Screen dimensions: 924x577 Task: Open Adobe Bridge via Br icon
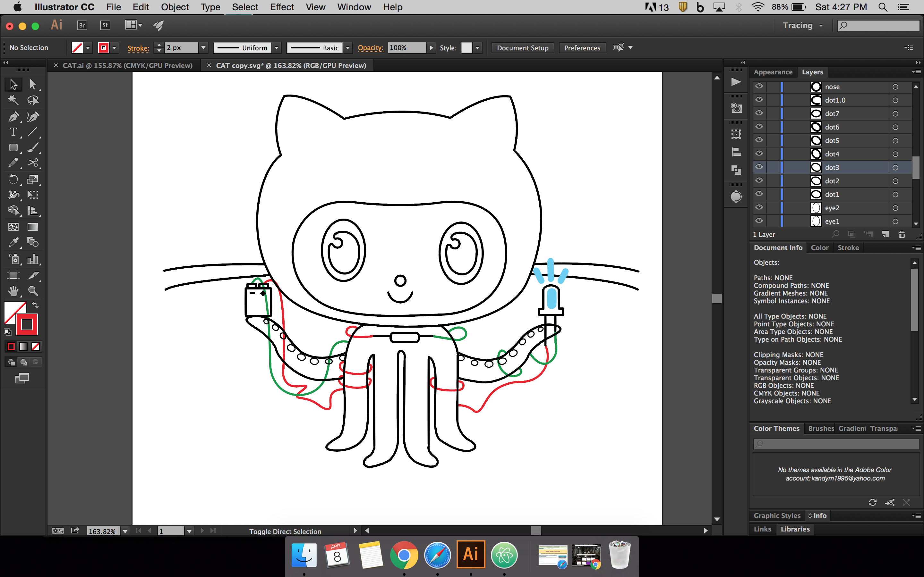click(82, 26)
